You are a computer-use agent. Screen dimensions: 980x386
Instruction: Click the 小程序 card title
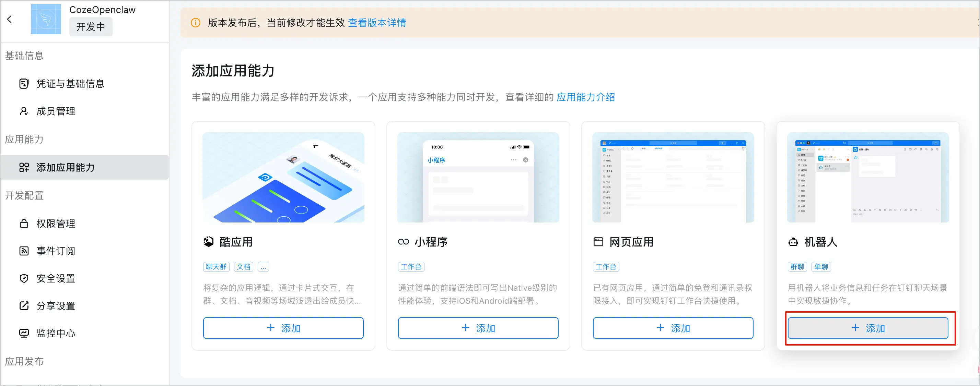pos(431,242)
